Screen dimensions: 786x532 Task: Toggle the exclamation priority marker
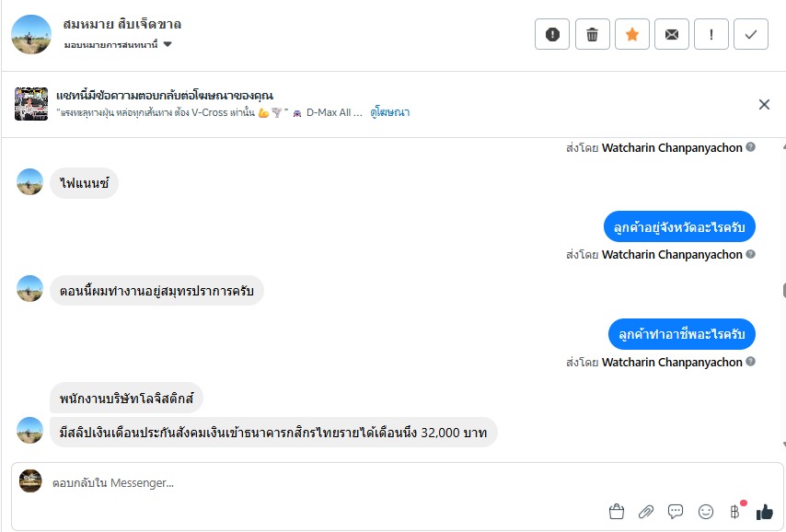711,35
